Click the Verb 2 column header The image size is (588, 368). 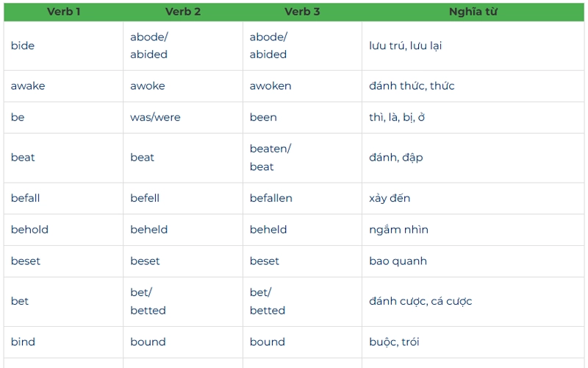183,12
